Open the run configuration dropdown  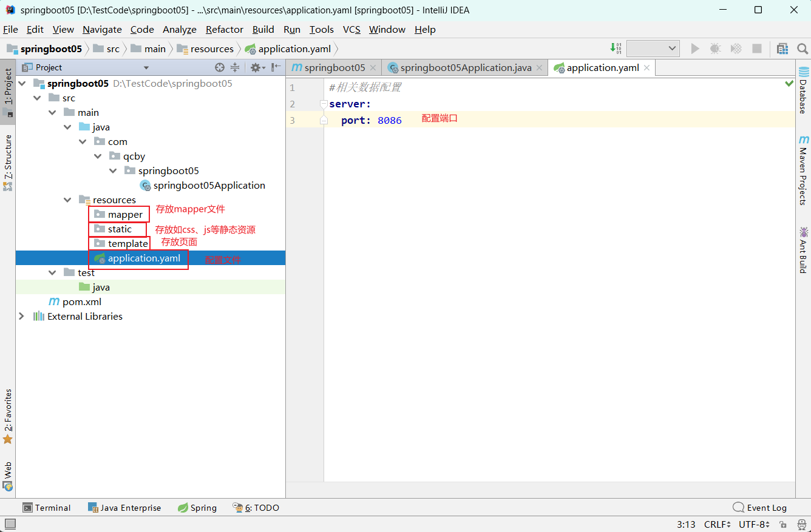(653, 49)
